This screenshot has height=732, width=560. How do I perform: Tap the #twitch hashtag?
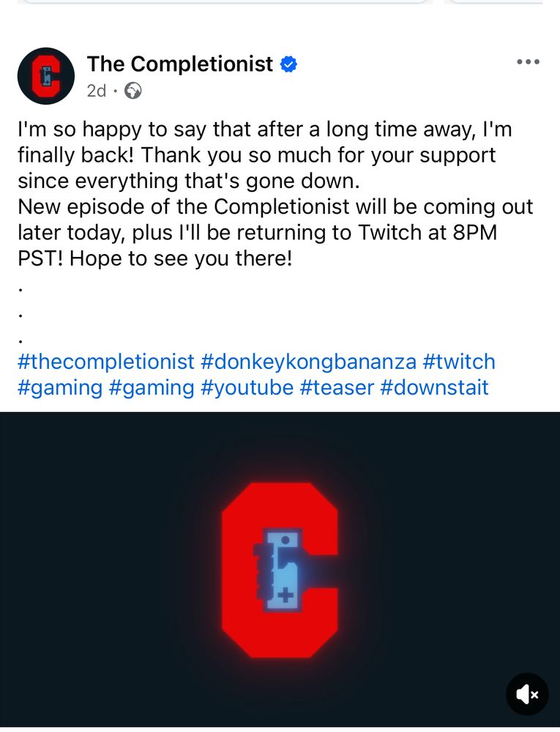[x=459, y=362]
